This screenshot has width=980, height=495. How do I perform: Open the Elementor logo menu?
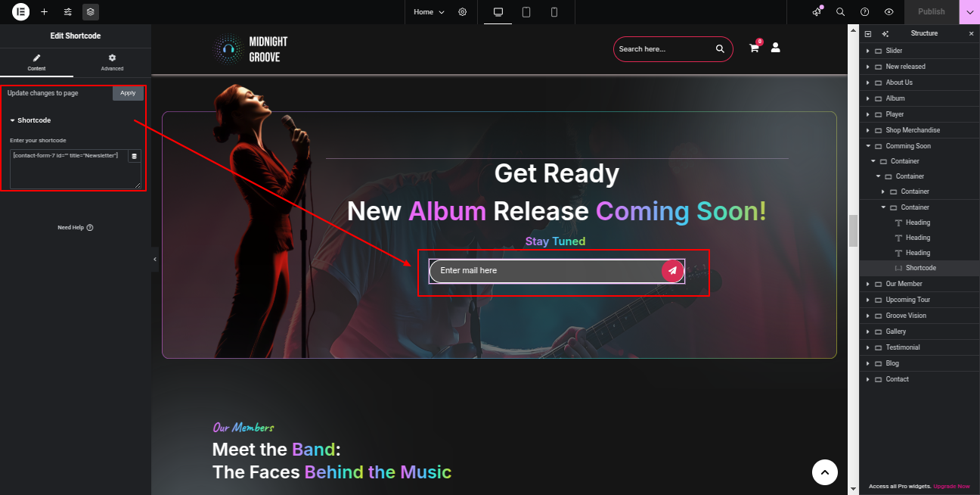coord(21,11)
